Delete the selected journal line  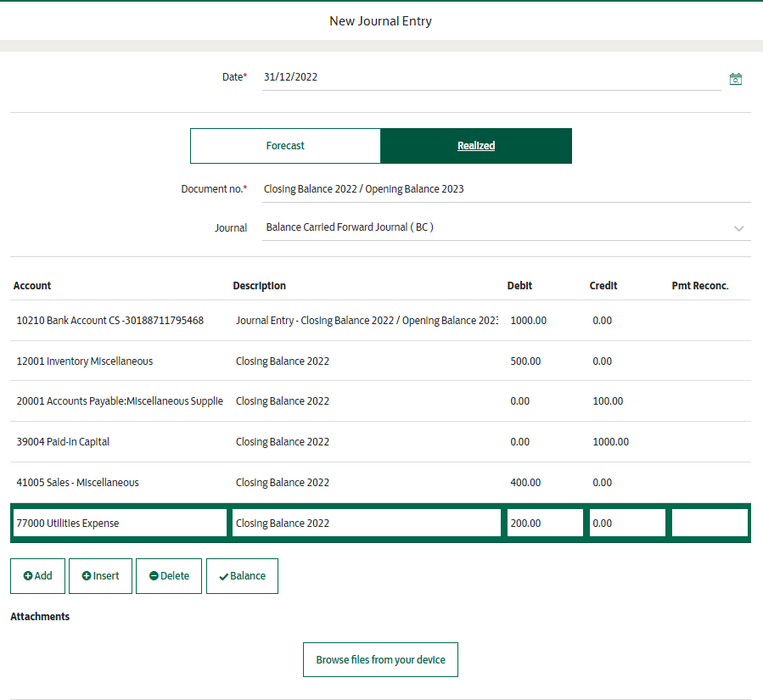point(169,576)
